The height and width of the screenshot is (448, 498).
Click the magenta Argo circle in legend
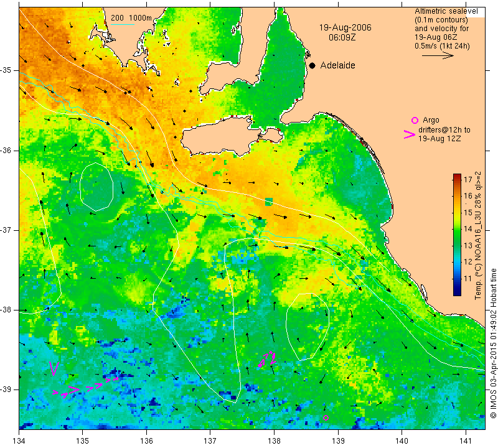(415, 120)
